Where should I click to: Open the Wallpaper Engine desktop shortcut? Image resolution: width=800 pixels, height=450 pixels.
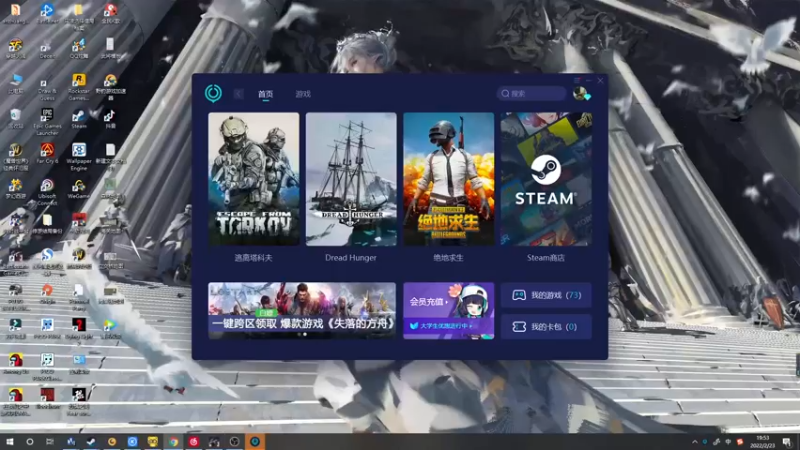point(79,156)
